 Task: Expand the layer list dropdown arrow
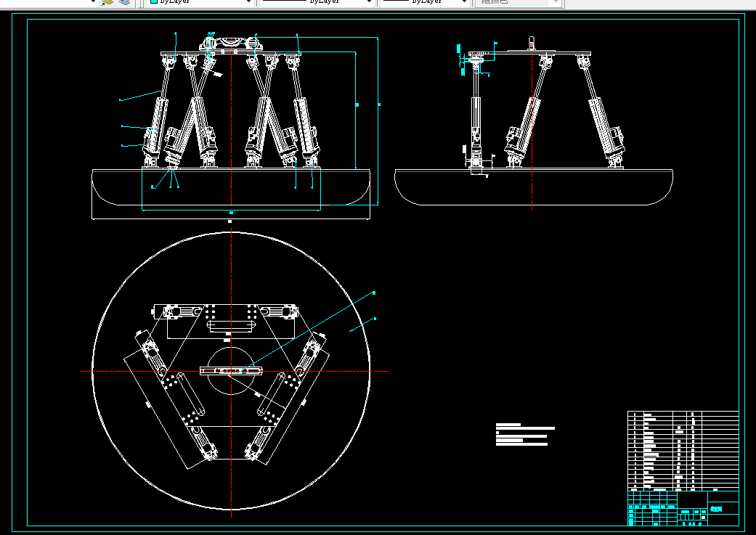tap(93, 2)
